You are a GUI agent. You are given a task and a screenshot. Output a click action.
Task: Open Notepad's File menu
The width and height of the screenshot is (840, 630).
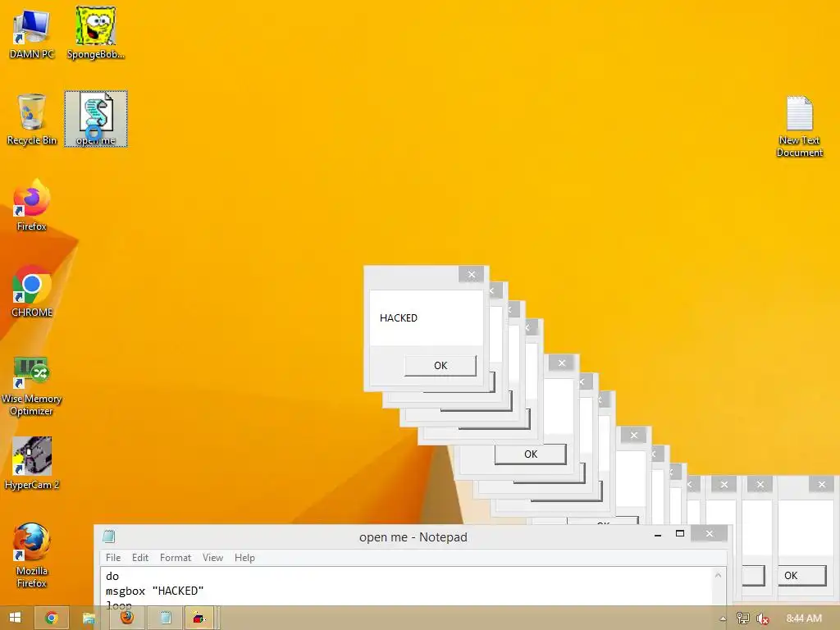tap(113, 558)
